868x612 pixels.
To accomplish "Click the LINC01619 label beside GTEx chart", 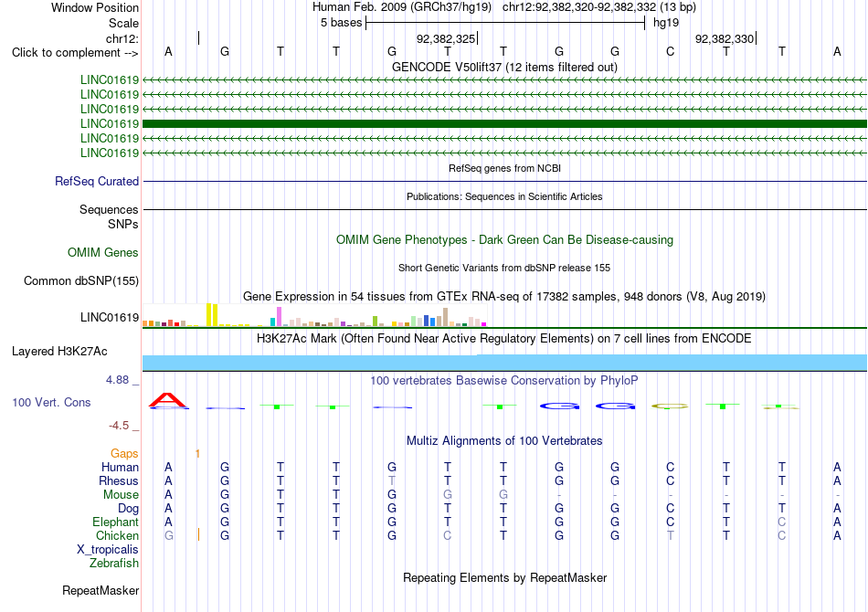I will pos(110,317).
